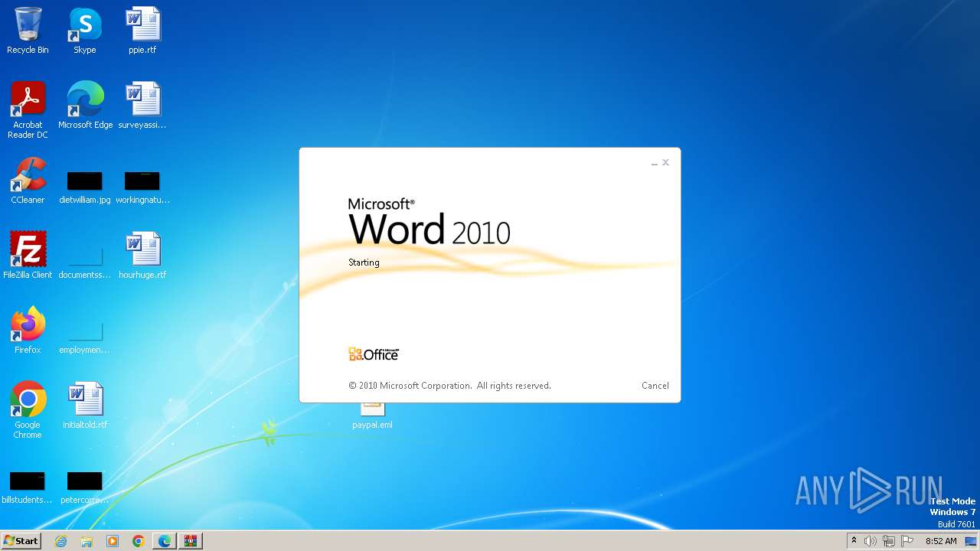Viewport: 980px width, 551px height.
Task: Cancel the Word 2010 startup
Action: click(x=655, y=386)
